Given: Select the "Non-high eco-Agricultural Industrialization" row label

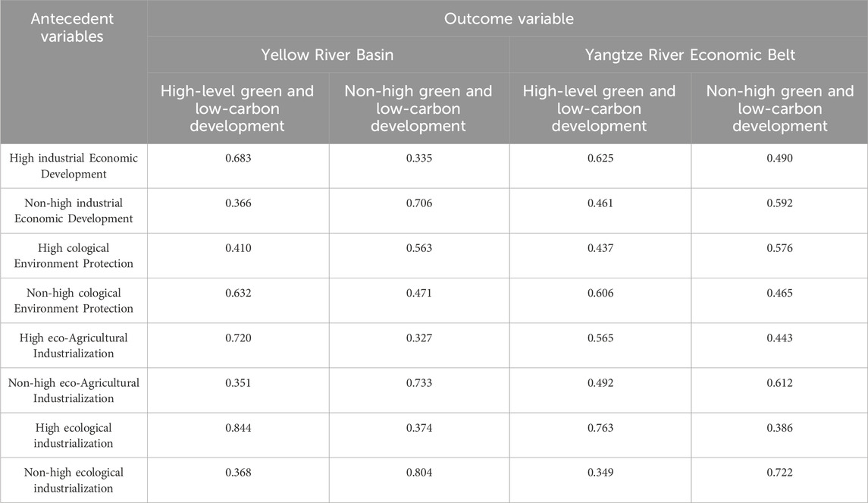Looking at the screenshot, I should point(74,390).
